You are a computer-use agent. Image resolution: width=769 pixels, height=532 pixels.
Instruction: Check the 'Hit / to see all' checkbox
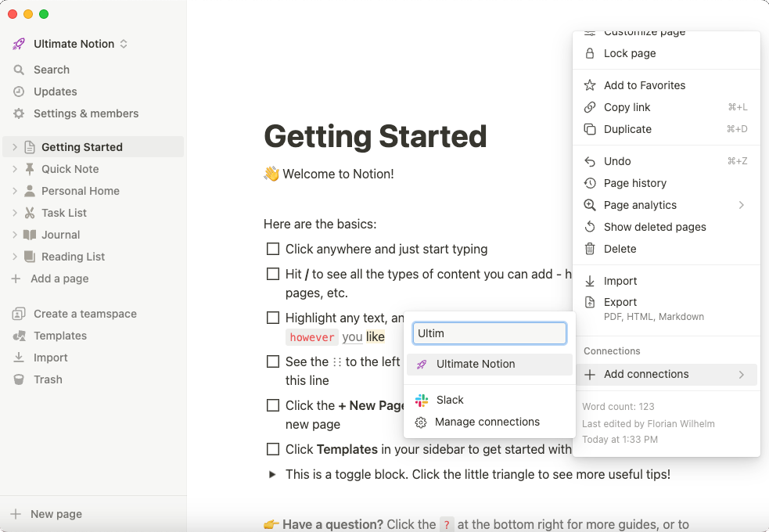coord(273,274)
